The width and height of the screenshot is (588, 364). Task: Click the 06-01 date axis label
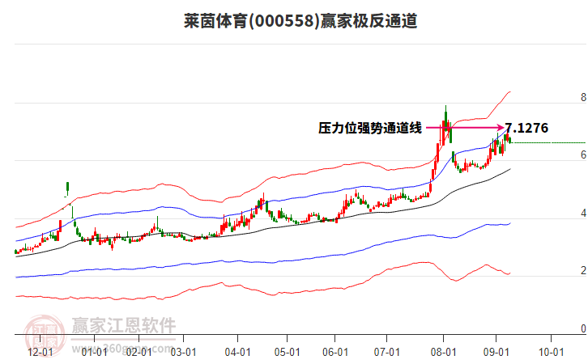pyautogui.click(x=335, y=352)
